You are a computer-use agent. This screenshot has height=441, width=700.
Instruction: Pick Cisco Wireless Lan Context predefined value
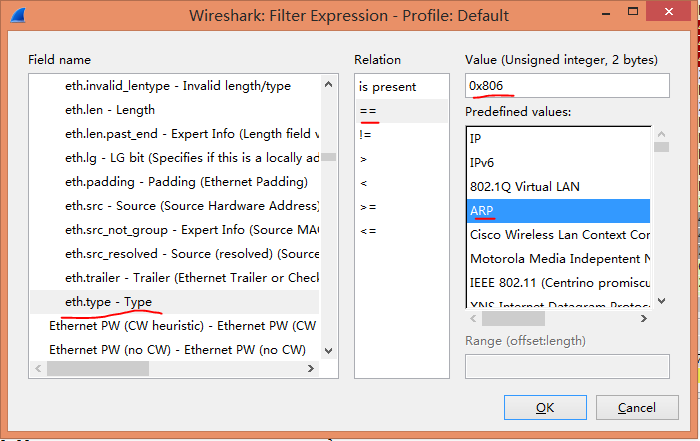(558, 235)
